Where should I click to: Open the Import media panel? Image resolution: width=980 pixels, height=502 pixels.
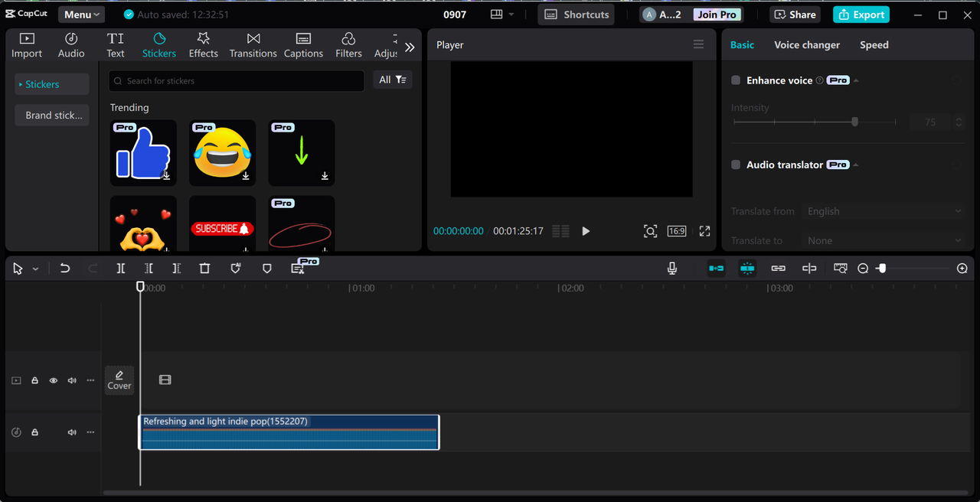click(x=27, y=45)
